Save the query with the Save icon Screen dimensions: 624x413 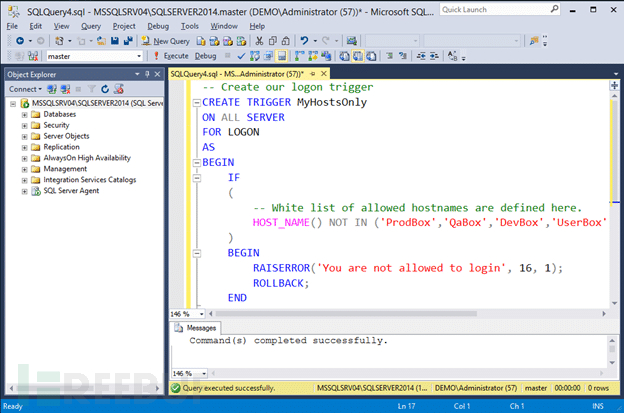(115, 41)
